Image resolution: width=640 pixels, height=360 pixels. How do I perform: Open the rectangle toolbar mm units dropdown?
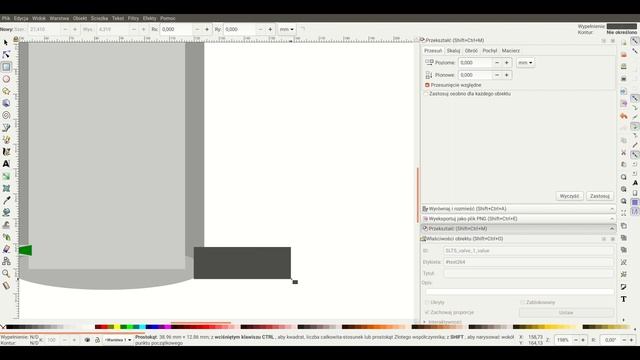pyautogui.click(x=287, y=29)
